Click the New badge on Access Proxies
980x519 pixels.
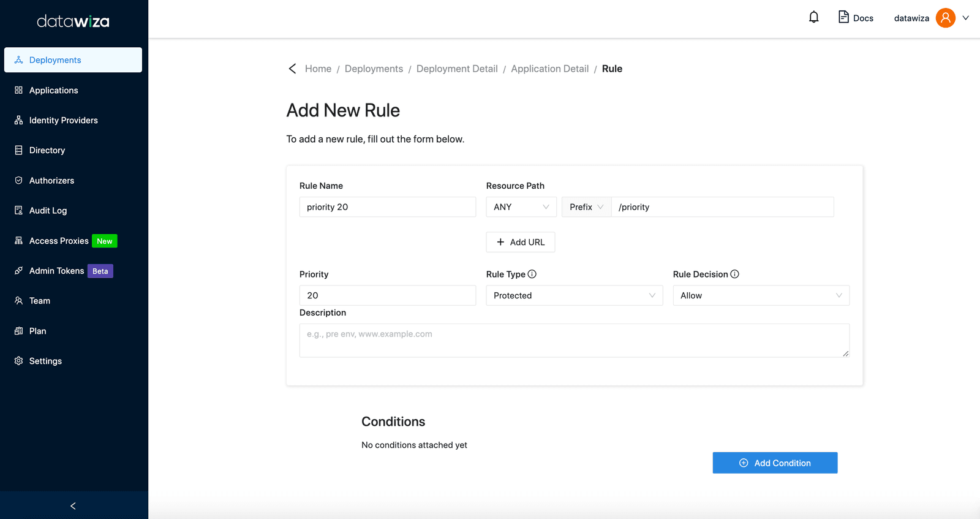click(105, 241)
